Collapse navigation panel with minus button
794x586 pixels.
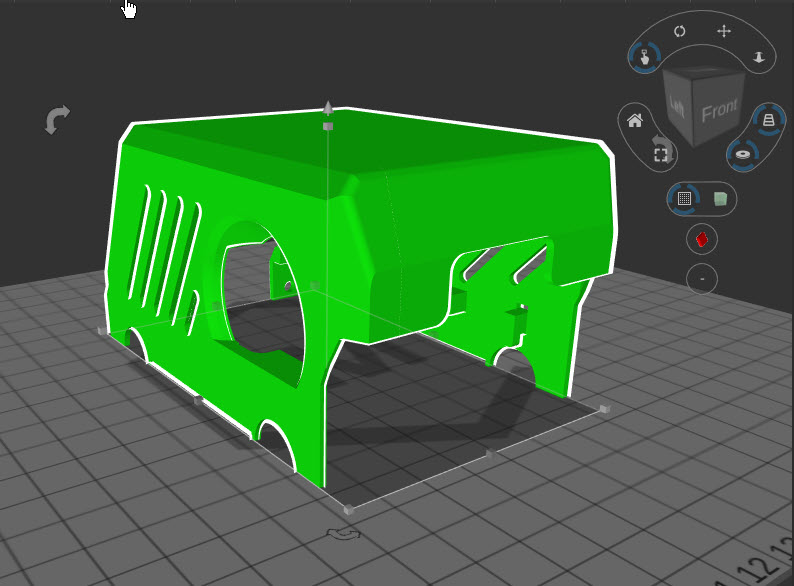(702, 279)
